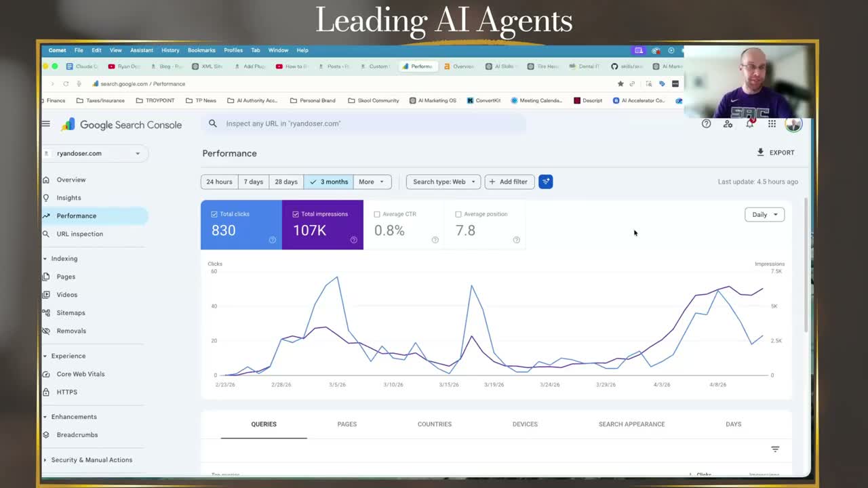Open the Assistant menu in menu bar
The image size is (868, 488).
click(x=142, y=50)
